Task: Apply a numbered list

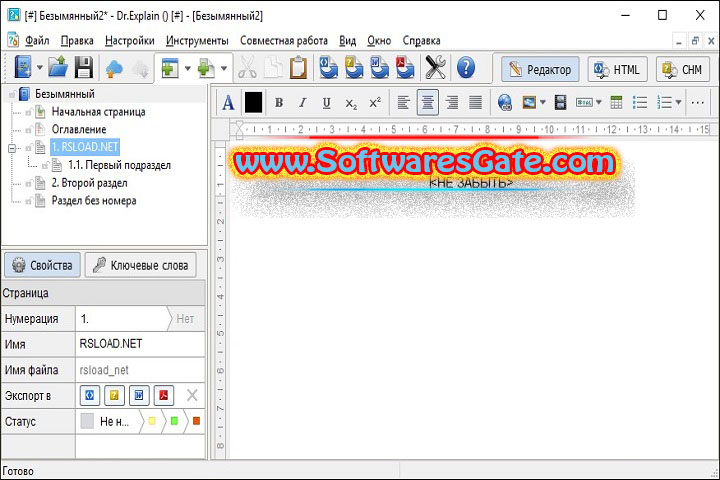Action: coord(664,102)
